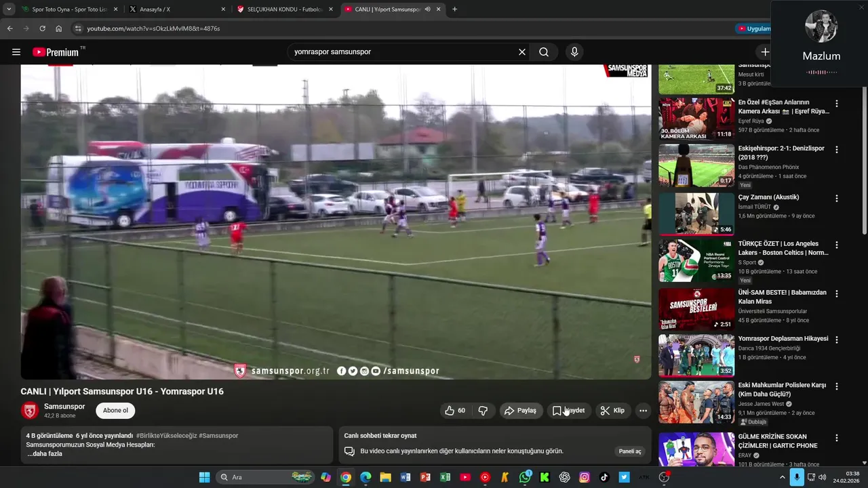Screen dimensions: 868x488
Task: Click the taskbar Ara search box
Action: click(267, 477)
